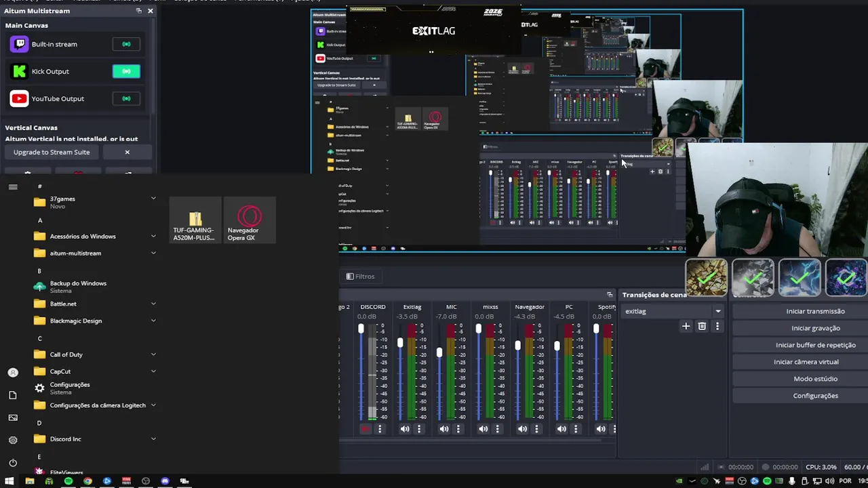
Task: Click the YouTube Output logo icon
Action: coord(20,98)
